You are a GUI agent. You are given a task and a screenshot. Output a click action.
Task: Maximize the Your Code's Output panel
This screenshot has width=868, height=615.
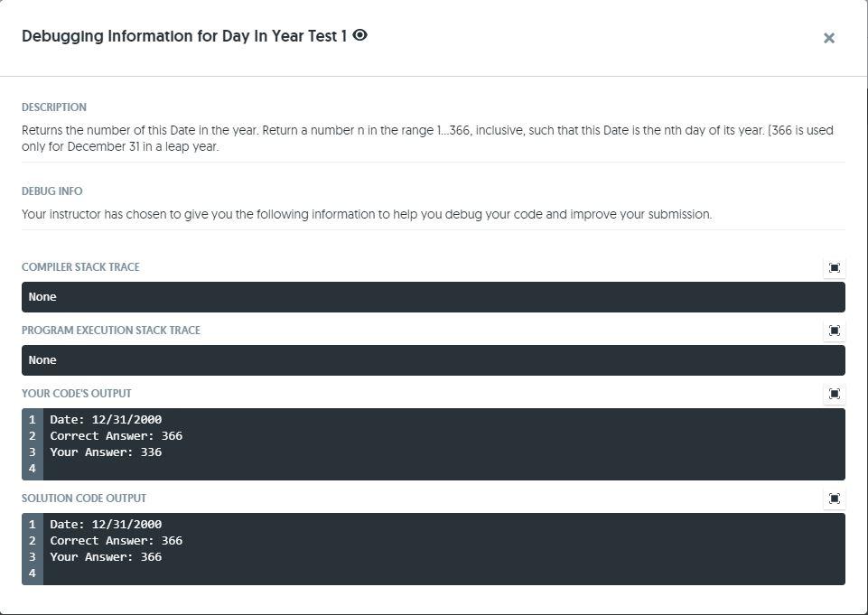tap(835, 394)
